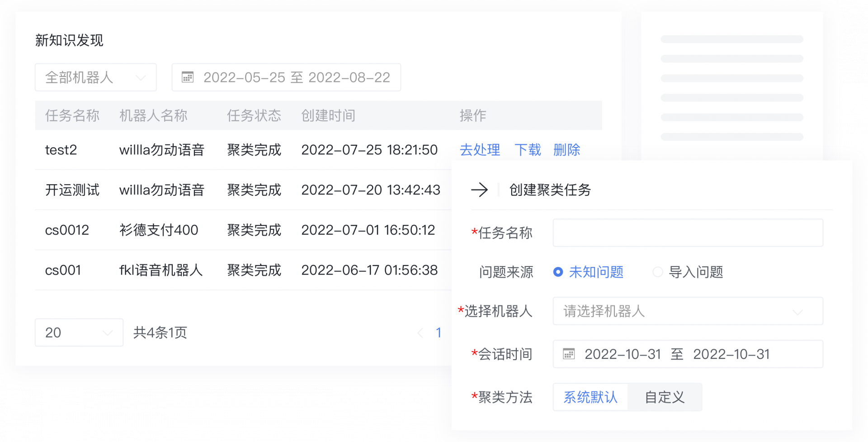Select the 未知问题 radio button
This screenshot has width=868, height=442.
pos(558,272)
